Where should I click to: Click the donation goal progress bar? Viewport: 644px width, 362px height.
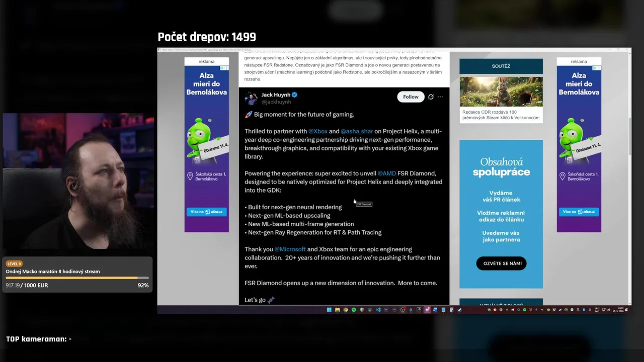pyautogui.click(x=77, y=278)
